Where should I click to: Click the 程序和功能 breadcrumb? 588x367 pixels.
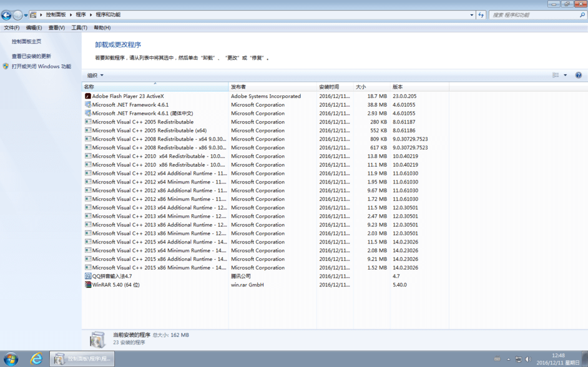point(108,14)
